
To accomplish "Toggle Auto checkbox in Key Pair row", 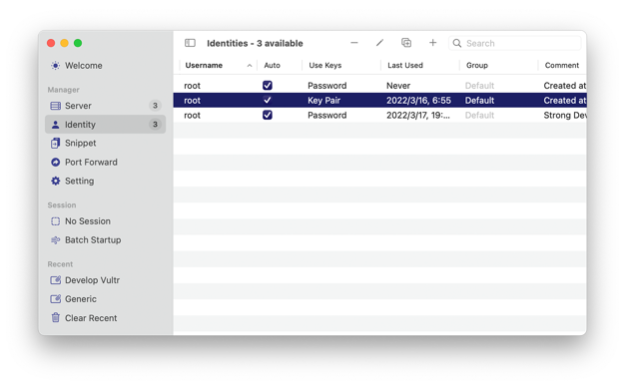I will pyautogui.click(x=267, y=100).
